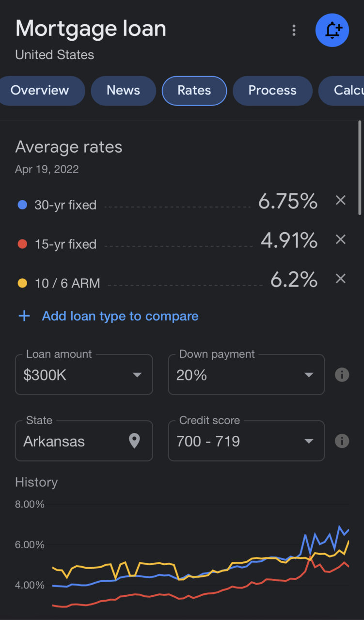
Task: Open the Process tab
Action: pyautogui.click(x=272, y=91)
